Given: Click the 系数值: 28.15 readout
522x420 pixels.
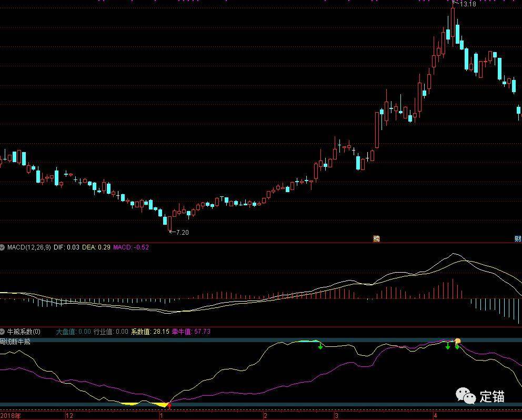Looking at the screenshot, I should 150,332.
